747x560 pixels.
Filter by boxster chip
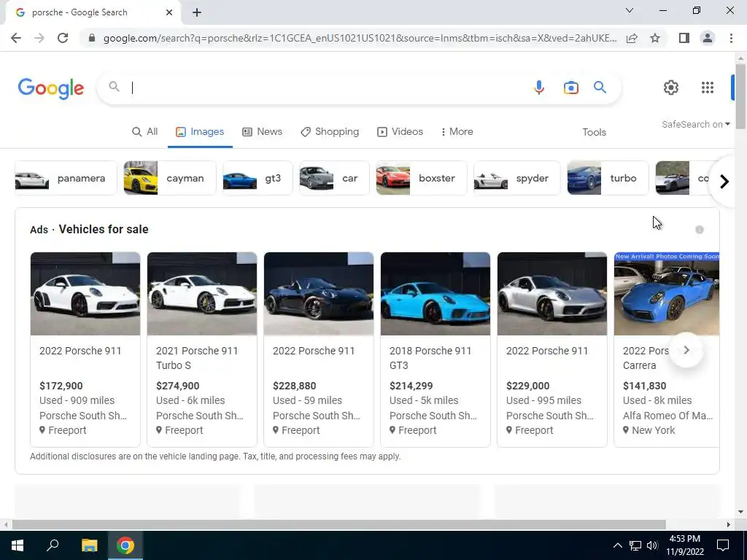(x=422, y=178)
